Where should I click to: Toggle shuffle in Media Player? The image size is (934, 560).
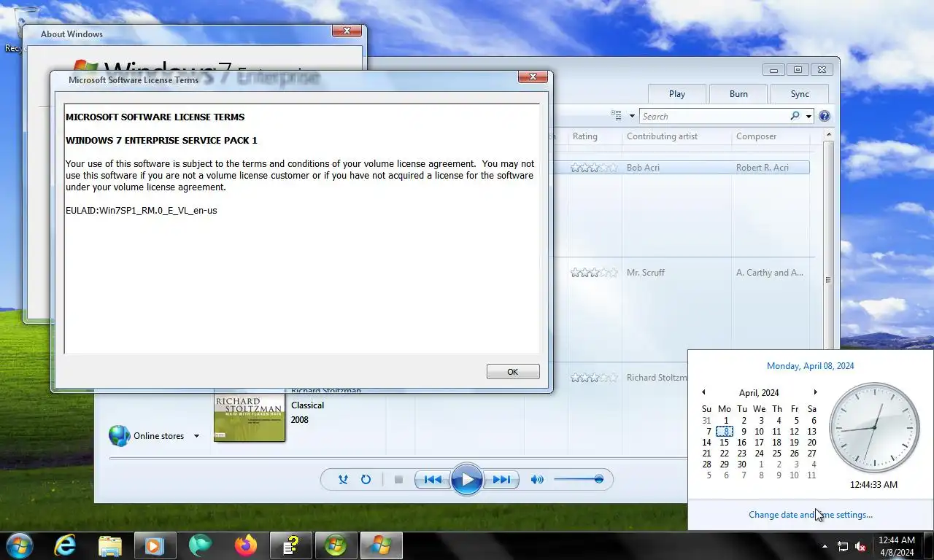343,479
